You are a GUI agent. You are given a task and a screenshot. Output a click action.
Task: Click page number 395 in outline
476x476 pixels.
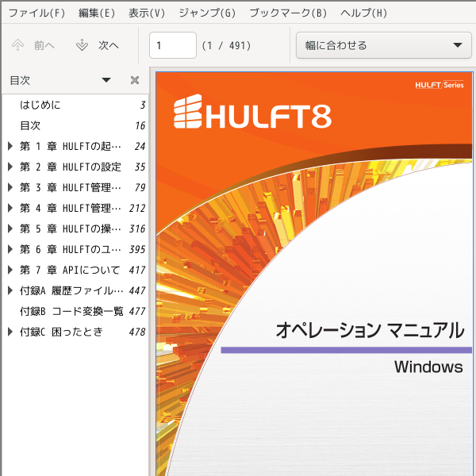click(x=137, y=249)
